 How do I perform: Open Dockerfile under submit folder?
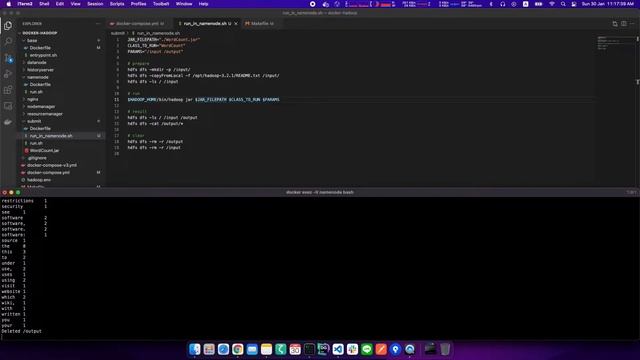tap(40, 129)
